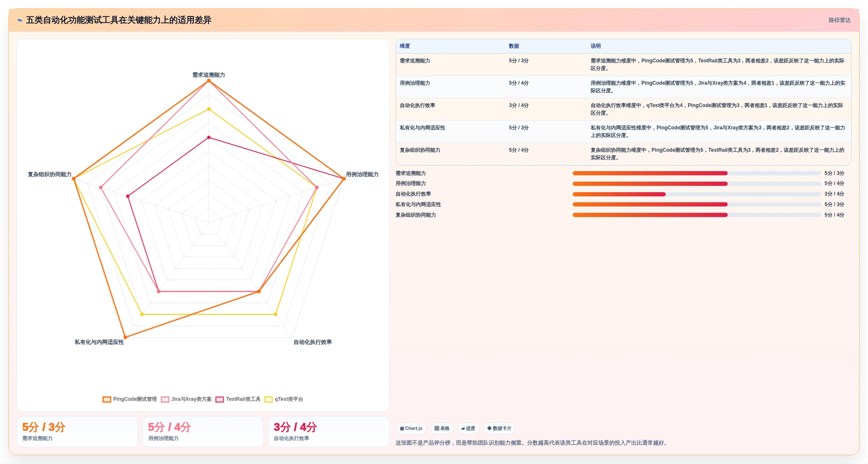This screenshot has height=464, width=868.
Task: Click the page title 五类自动化功能测试工具在关键能力上的适用差异
Action: click(x=119, y=20)
